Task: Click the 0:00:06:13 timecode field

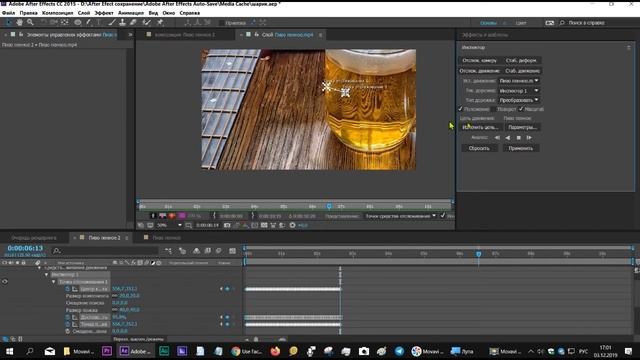Action: pyautogui.click(x=25, y=248)
